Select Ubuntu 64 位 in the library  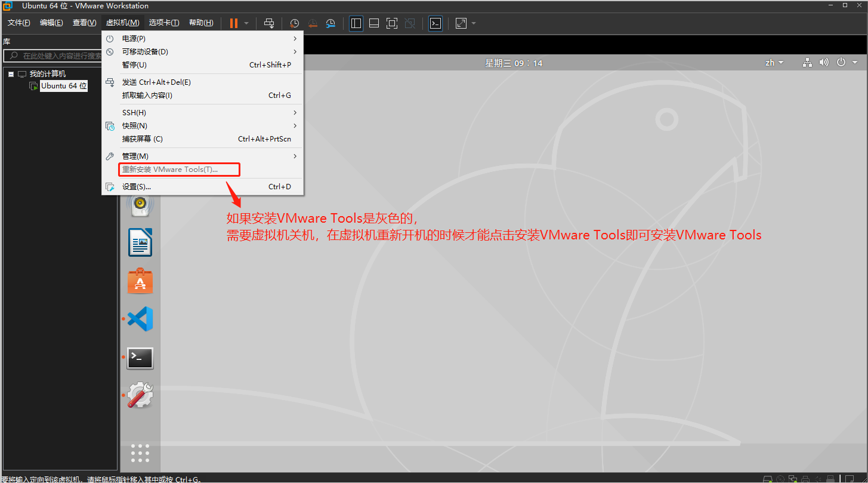[64, 86]
